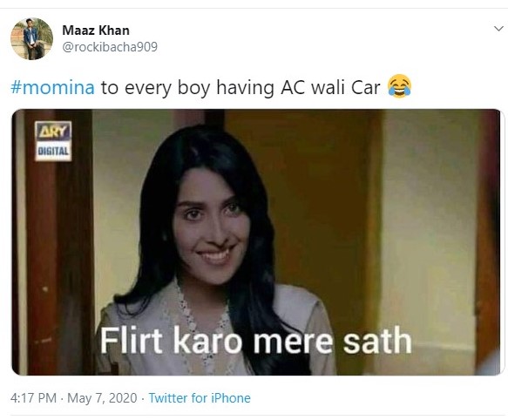Click the Maaz Khan display name
Image resolution: width=508 pixels, height=420 pixels.
[x=96, y=30]
